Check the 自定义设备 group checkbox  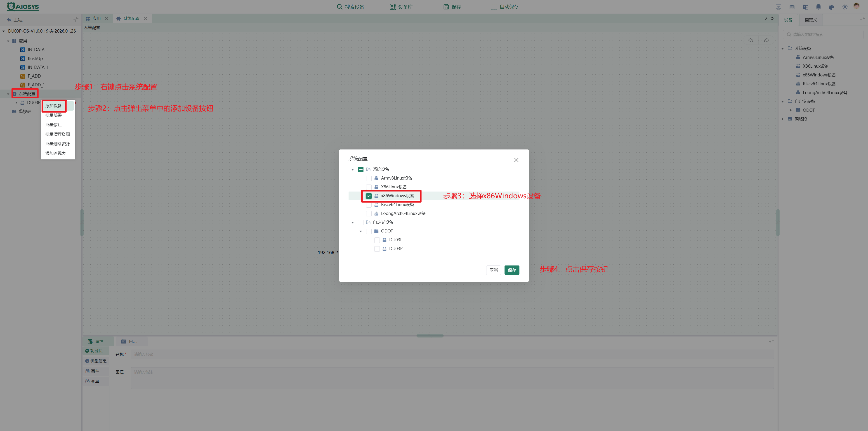[x=361, y=223]
